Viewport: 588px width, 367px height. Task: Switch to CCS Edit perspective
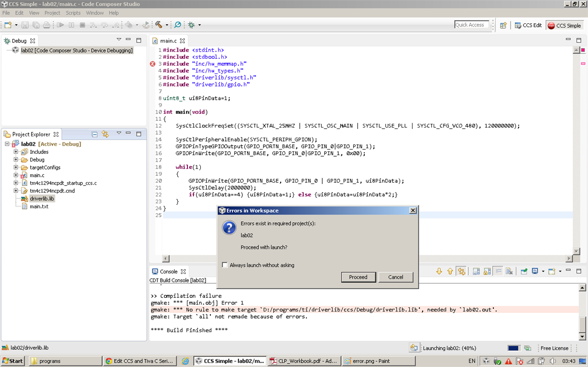point(528,25)
